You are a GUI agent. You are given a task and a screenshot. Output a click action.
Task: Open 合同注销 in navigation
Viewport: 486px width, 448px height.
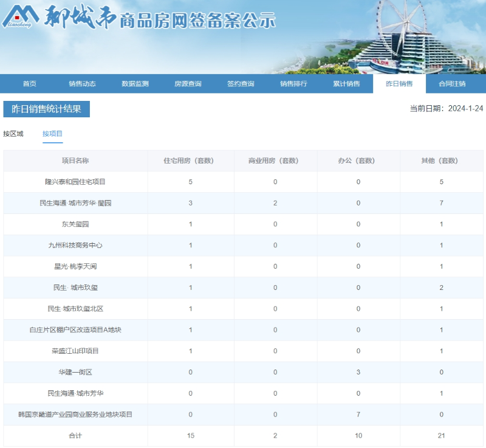452,84
